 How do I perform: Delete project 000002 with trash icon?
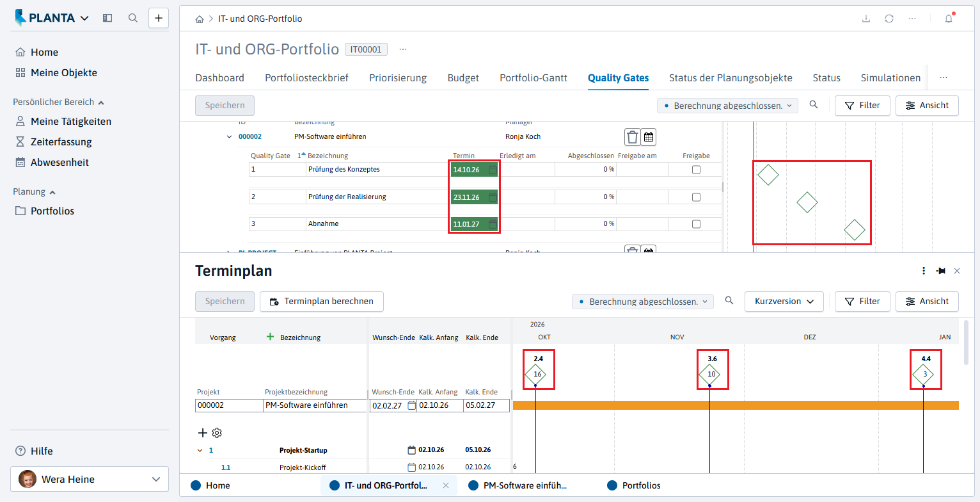pyautogui.click(x=632, y=137)
